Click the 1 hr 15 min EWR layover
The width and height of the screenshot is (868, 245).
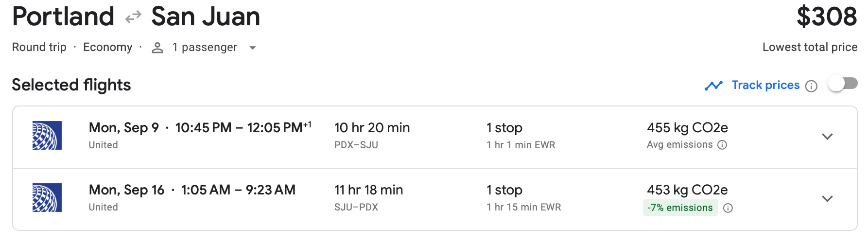(523, 207)
